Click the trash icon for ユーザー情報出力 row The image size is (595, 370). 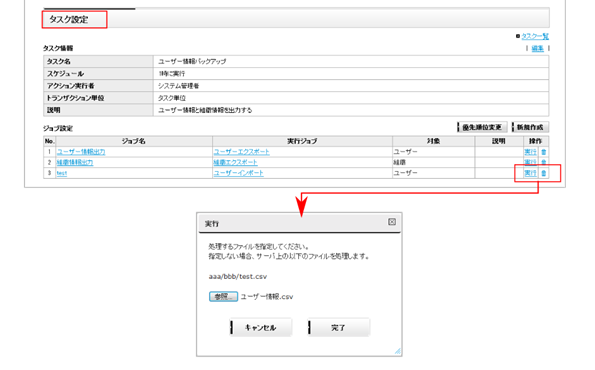coord(543,152)
